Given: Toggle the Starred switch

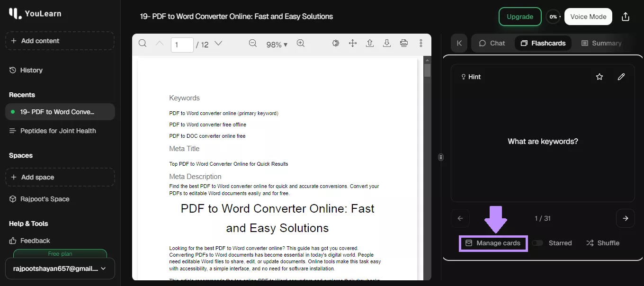Looking at the screenshot, I should point(537,243).
